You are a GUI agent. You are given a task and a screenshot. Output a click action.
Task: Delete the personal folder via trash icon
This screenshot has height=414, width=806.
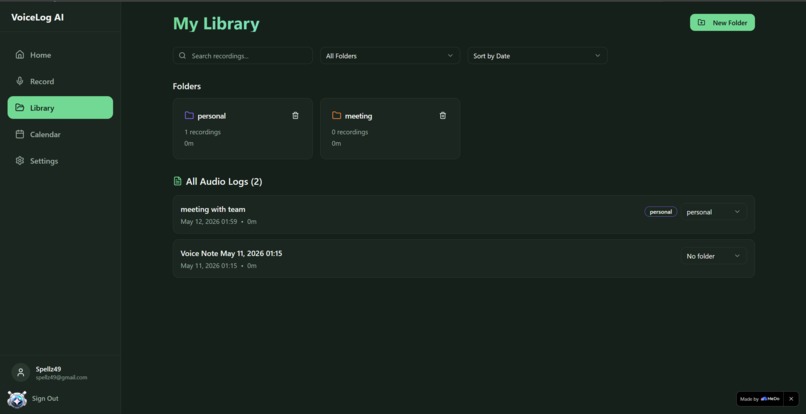295,116
